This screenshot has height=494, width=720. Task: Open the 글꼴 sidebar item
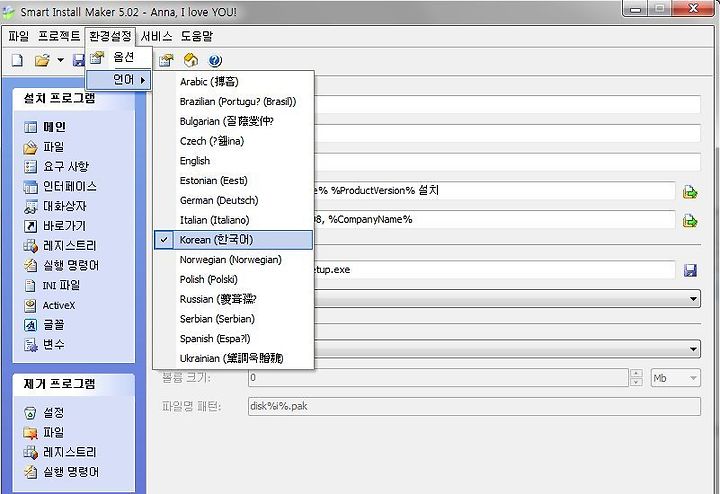point(44,325)
